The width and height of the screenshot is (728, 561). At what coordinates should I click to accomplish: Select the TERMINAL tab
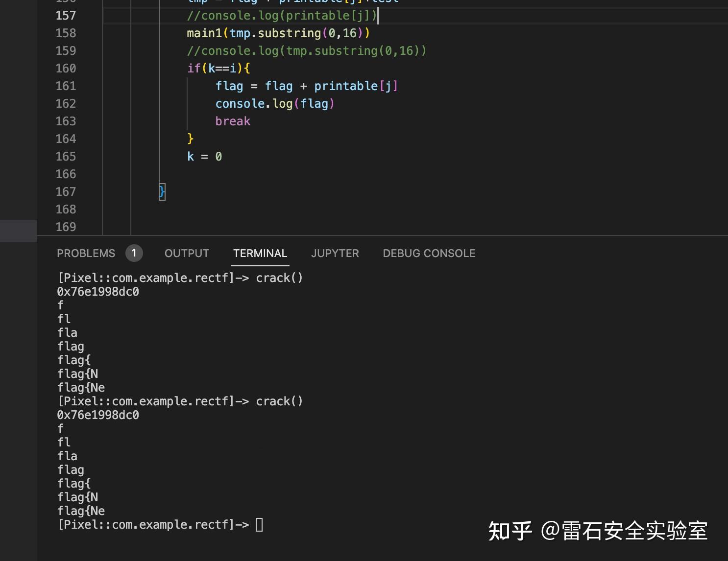[x=260, y=253]
